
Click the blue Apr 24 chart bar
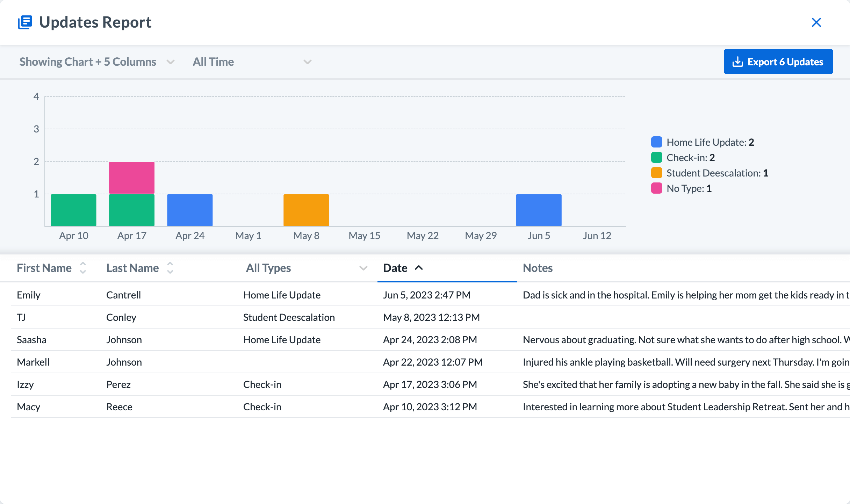point(190,210)
